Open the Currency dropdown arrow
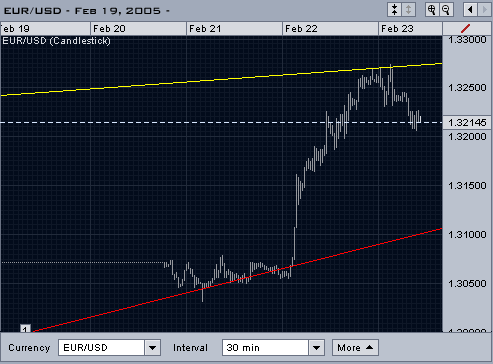 click(152, 348)
